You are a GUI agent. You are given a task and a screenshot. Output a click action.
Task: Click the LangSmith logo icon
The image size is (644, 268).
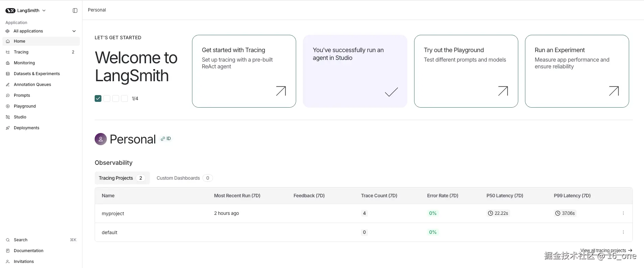[x=10, y=10]
